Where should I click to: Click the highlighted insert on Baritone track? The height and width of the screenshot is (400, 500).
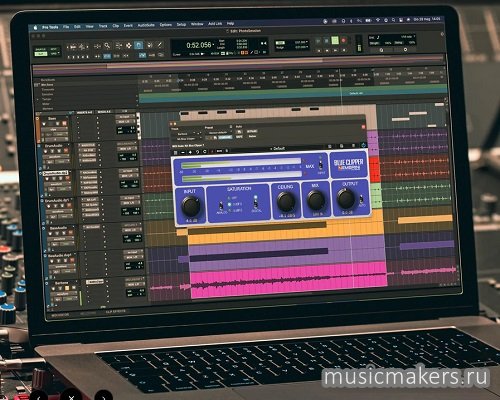[x=95, y=282]
